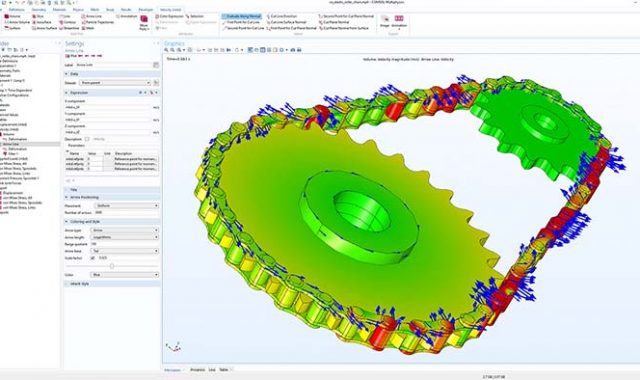Toggle the Scale factor checkbox

point(92,258)
